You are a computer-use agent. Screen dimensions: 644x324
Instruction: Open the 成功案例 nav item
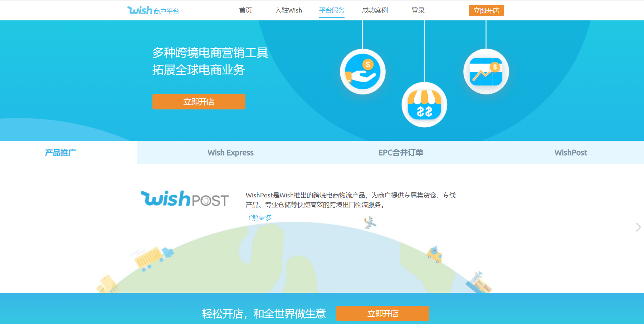click(375, 10)
